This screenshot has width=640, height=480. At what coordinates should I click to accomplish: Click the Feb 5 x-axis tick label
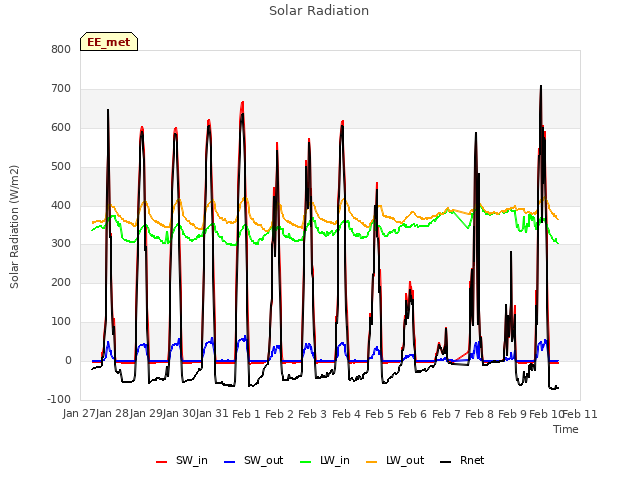tap(380, 414)
